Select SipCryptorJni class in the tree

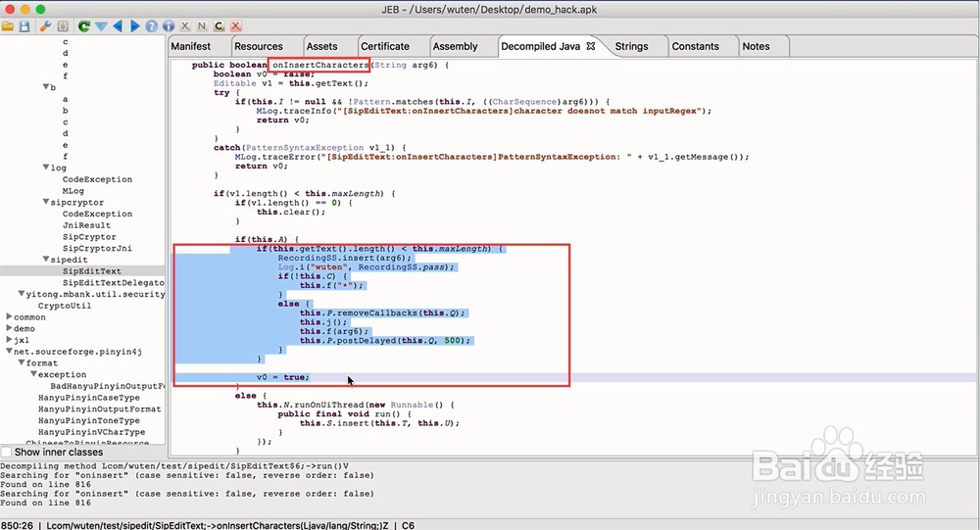pos(97,248)
